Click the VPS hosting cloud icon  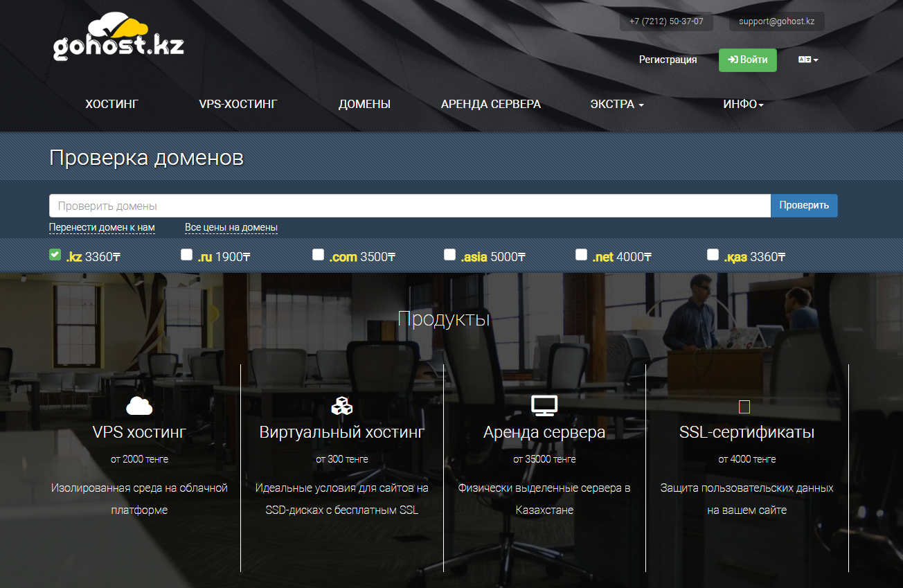pos(139,405)
